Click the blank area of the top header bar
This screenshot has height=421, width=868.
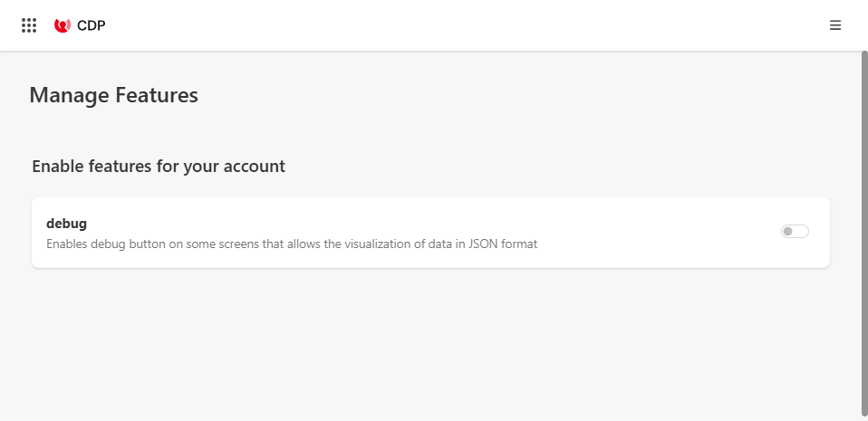(453, 25)
